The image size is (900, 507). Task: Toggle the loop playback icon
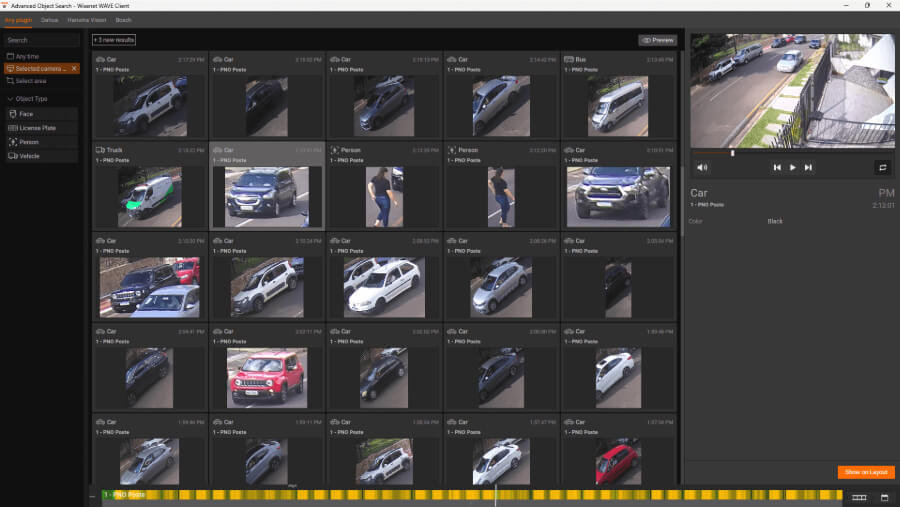[x=882, y=167]
